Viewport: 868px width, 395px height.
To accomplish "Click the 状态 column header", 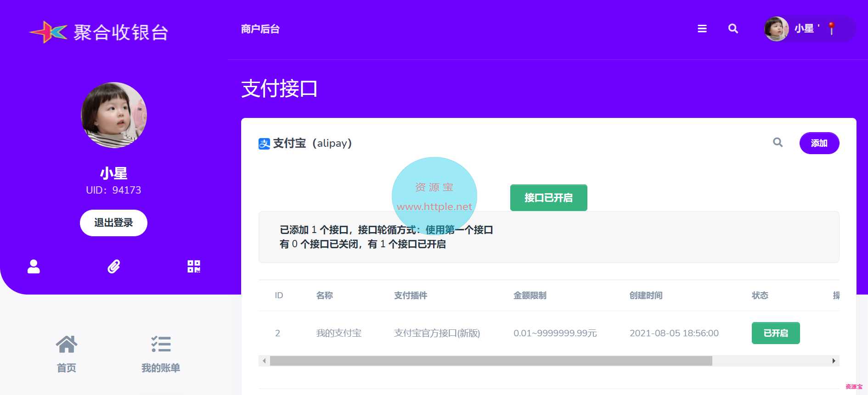I will [x=760, y=295].
